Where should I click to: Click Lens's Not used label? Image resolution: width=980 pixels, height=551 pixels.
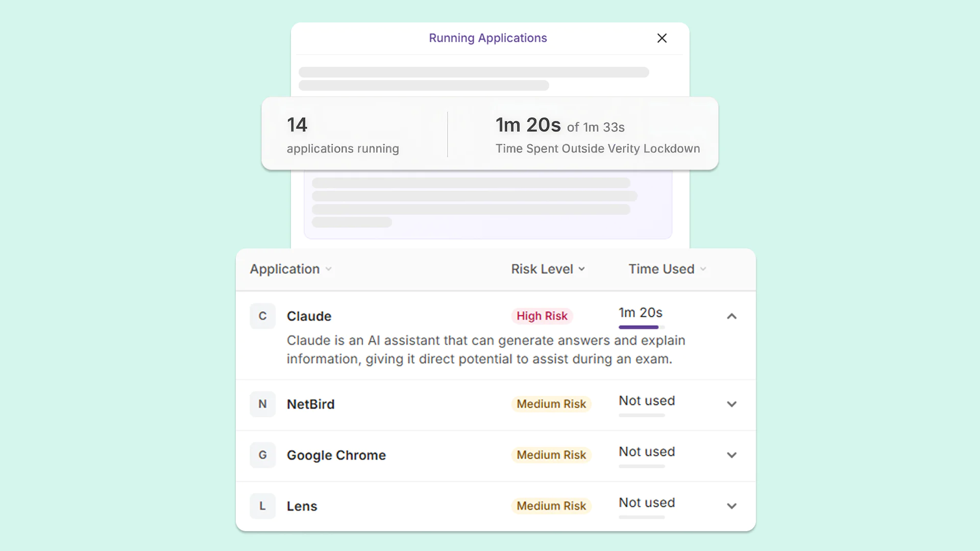[647, 503]
